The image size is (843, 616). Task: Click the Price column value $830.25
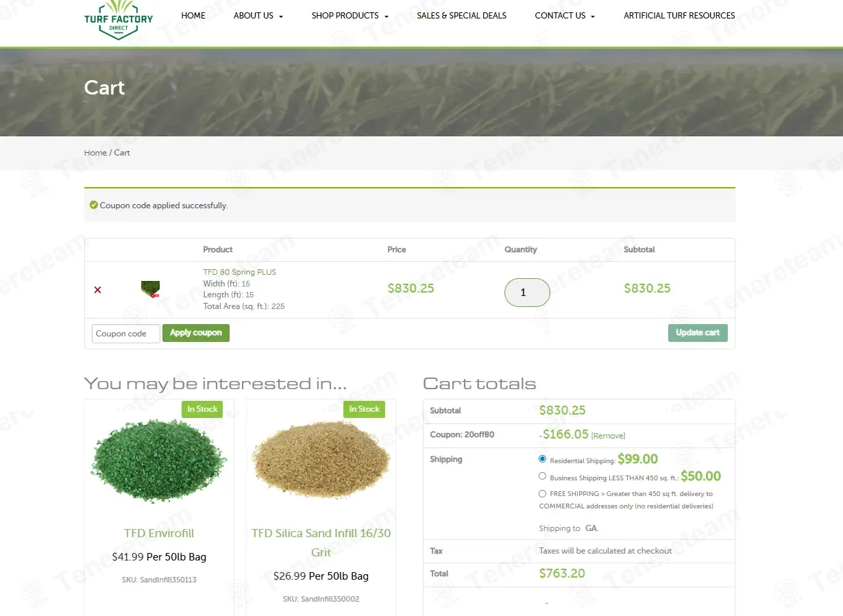point(411,288)
